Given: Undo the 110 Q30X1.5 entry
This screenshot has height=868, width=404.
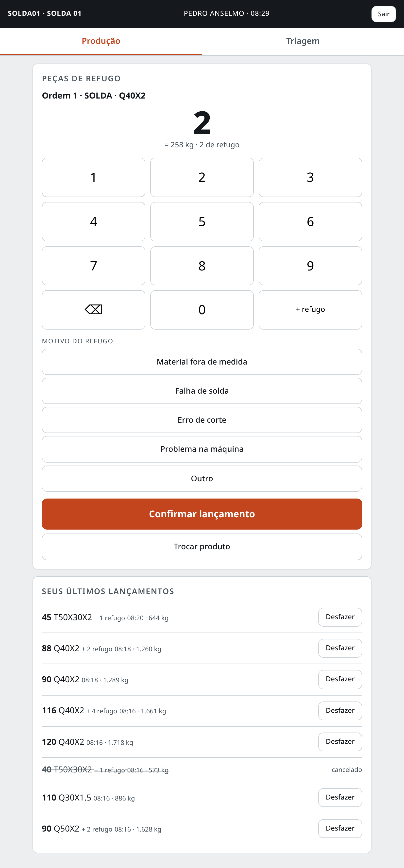Looking at the screenshot, I should pyautogui.click(x=340, y=797).
